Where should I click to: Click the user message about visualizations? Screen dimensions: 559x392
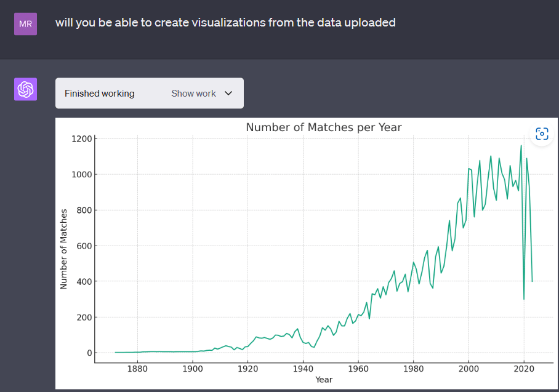(225, 22)
